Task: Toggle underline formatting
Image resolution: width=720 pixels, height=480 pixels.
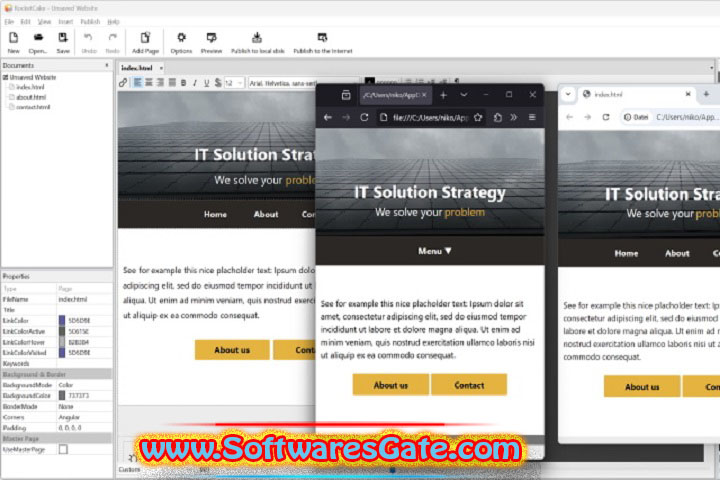Action: 206,83
